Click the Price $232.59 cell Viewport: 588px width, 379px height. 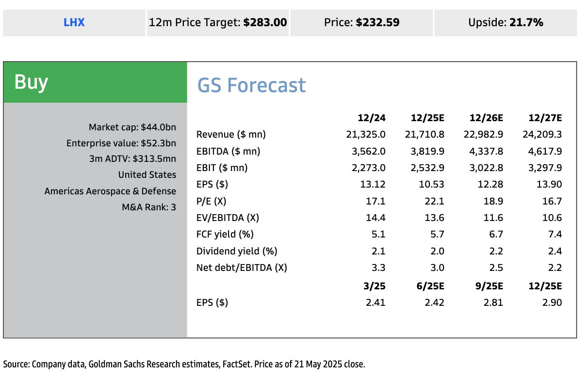coord(361,22)
